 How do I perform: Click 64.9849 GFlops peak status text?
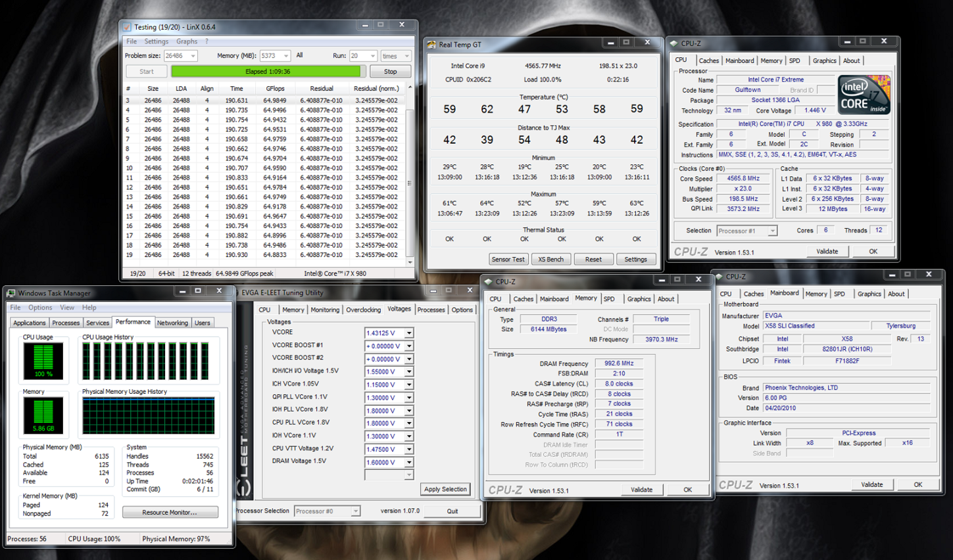point(245,273)
